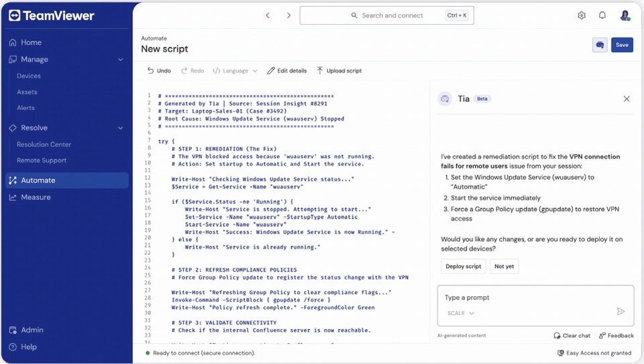The height and width of the screenshot is (364, 644).
Task: Open the Resolve section
Action: pyautogui.click(x=34, y=128)
